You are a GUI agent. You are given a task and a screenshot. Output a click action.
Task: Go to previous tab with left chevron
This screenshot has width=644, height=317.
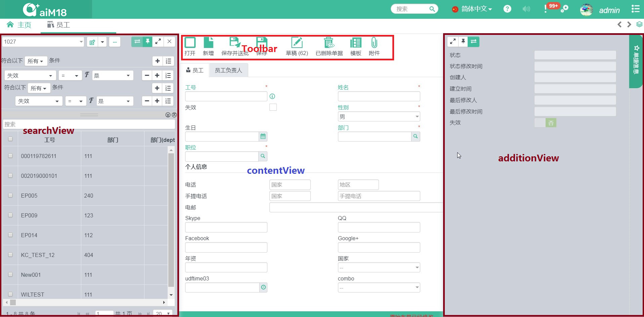click(619, 24)
